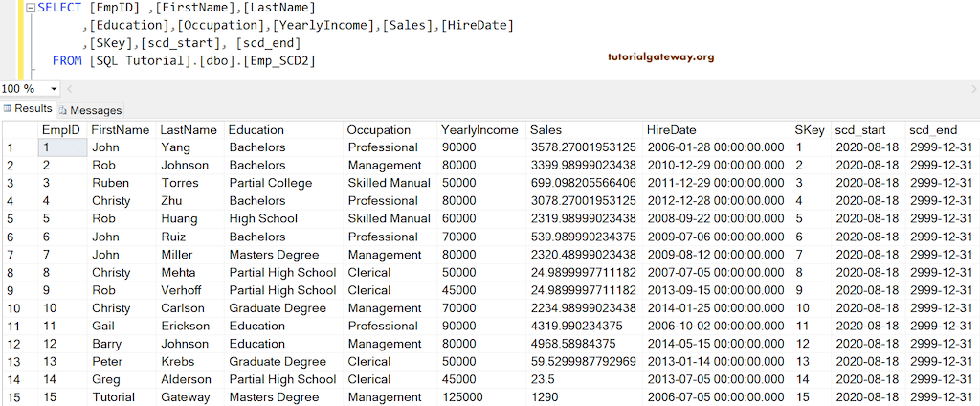Select the EmpID column header

(60, 130)
